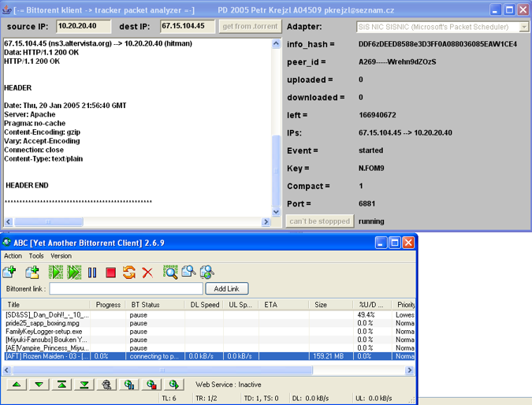The image size is (532, 405).
Task: Click the peer_id value text
Action: tap(397, 61)
